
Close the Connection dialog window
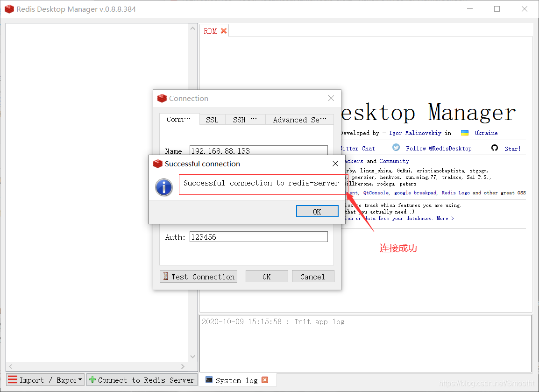point(331,98)
